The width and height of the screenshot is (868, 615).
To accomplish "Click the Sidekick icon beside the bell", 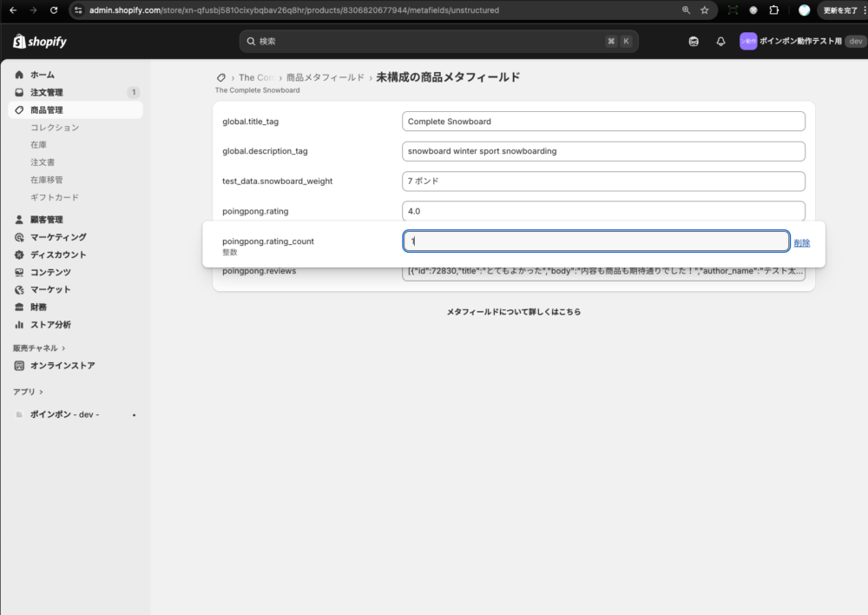I will [694, 42].
